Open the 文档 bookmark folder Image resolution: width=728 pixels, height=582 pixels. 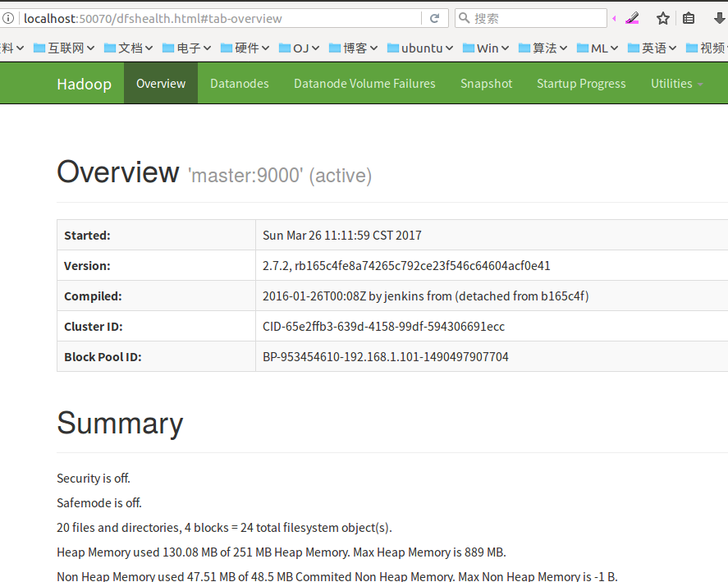pos(129,48)
